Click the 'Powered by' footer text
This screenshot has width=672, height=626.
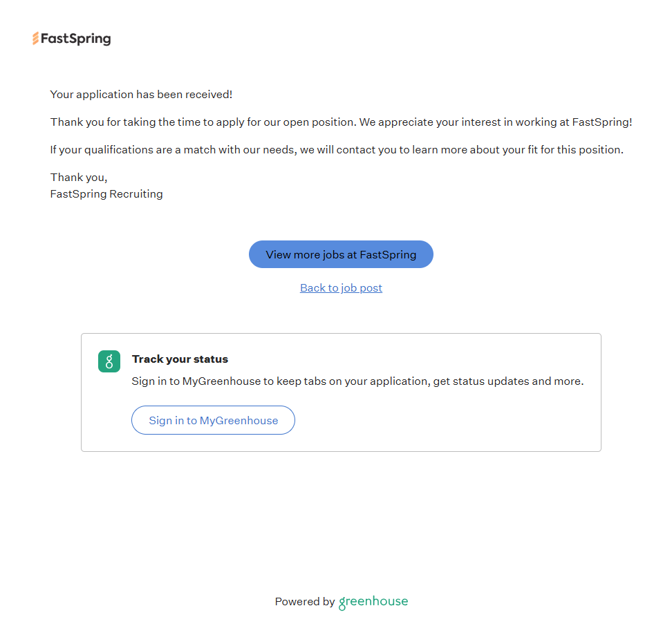[x=304, y=602]
